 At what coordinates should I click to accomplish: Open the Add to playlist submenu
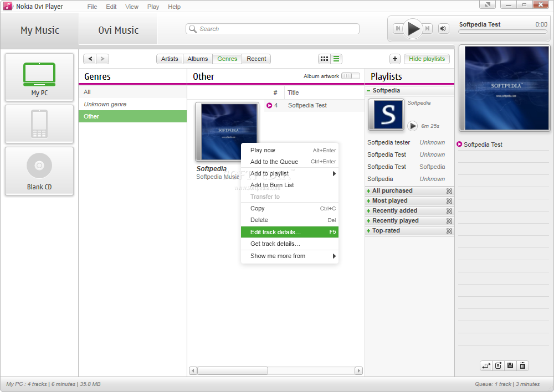coord(290,173)
